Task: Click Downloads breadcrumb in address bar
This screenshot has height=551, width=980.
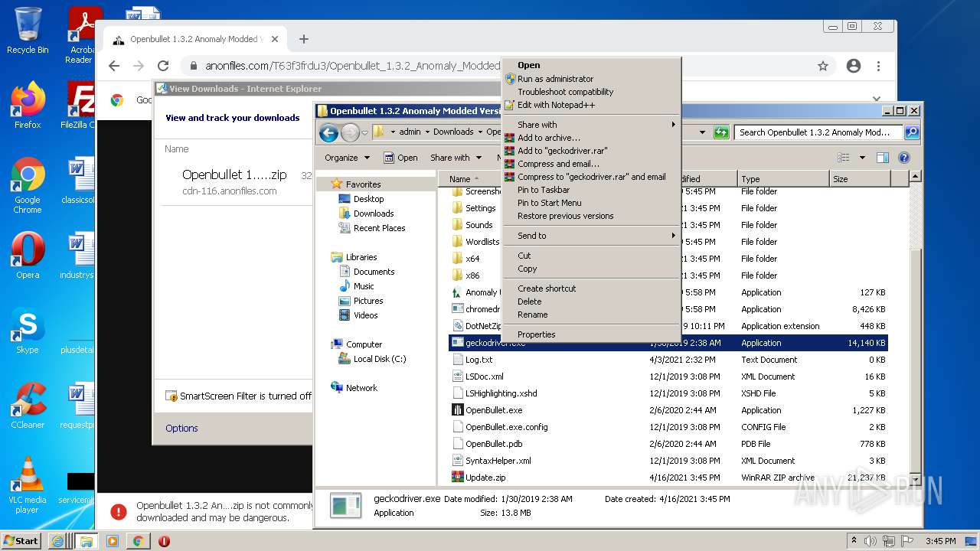Action: pyautogui.click(x=453, y=132)
